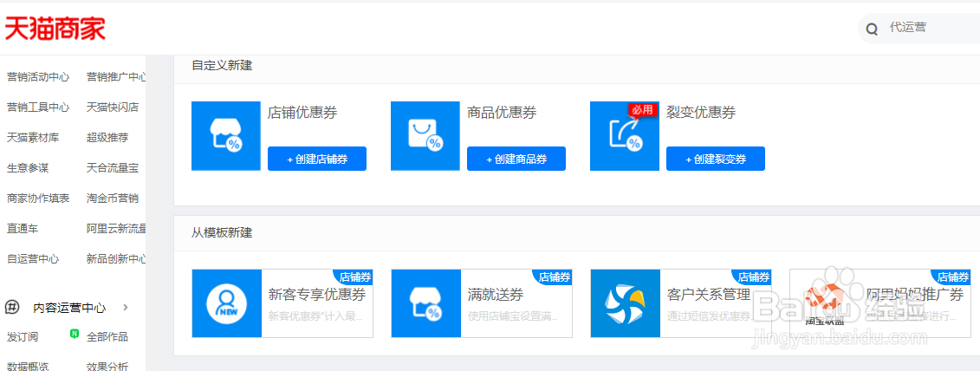Screen dimensions: 980x371
Task: Open 全部作品 sidebar link
Action: tap(107, 336)
